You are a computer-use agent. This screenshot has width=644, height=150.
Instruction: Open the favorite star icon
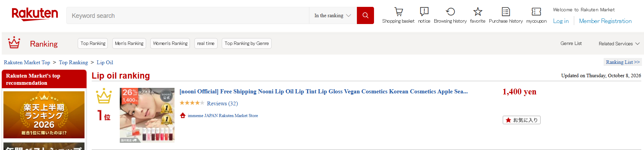click(x=478, y=12)
